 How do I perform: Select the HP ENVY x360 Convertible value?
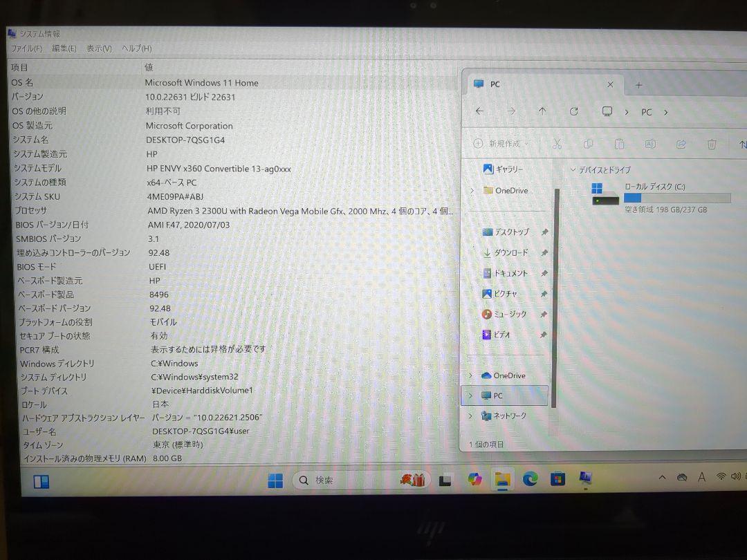[219, 169]
